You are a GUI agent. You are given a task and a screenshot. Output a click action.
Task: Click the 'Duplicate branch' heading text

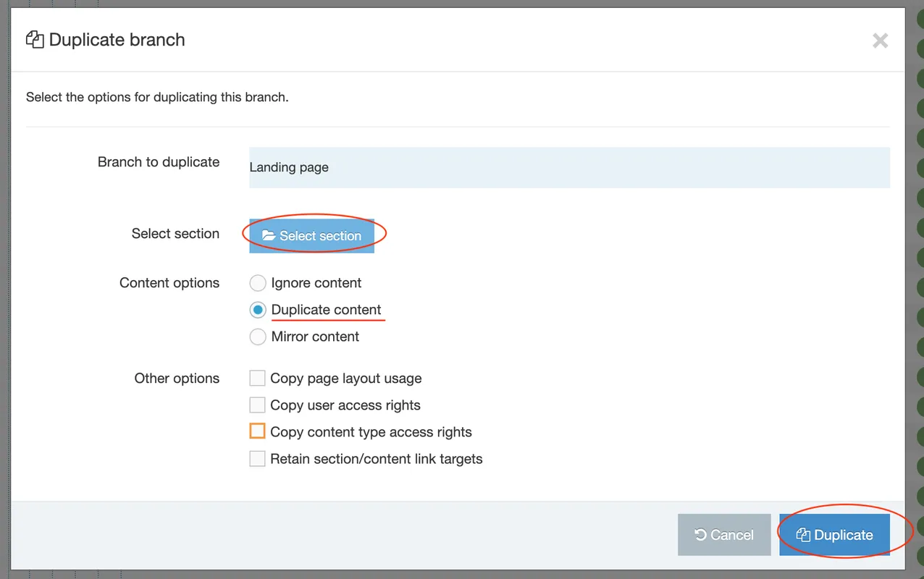tap(117, 40)
